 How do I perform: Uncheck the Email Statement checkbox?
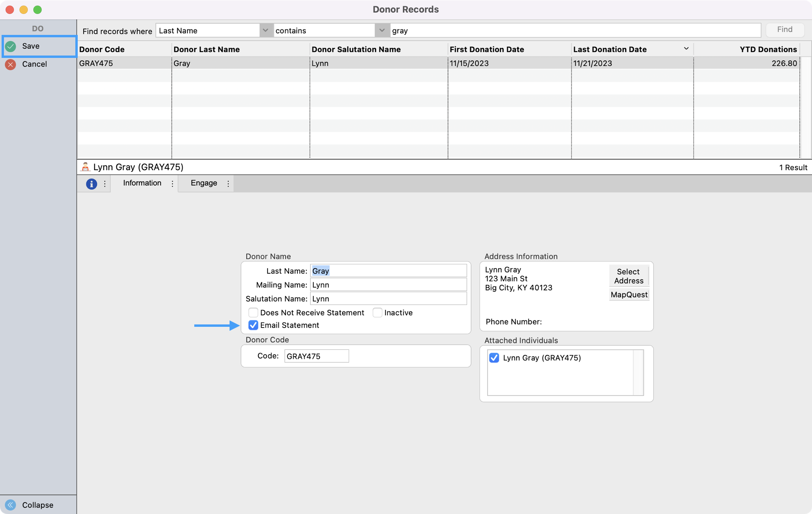tap(253, 325)
